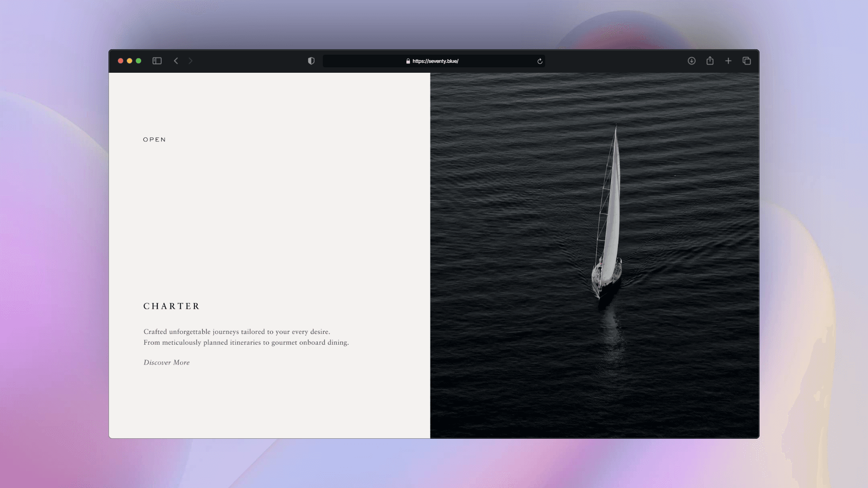The image size is (868, 488).
Task: Close the window with the red button
Action: tap(121, 60)
